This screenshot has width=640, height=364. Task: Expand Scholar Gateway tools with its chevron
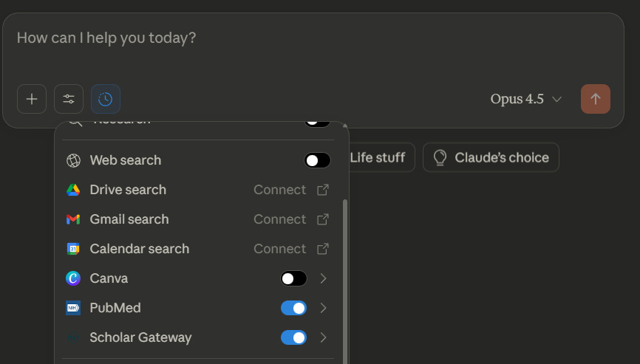pos(323,337)
